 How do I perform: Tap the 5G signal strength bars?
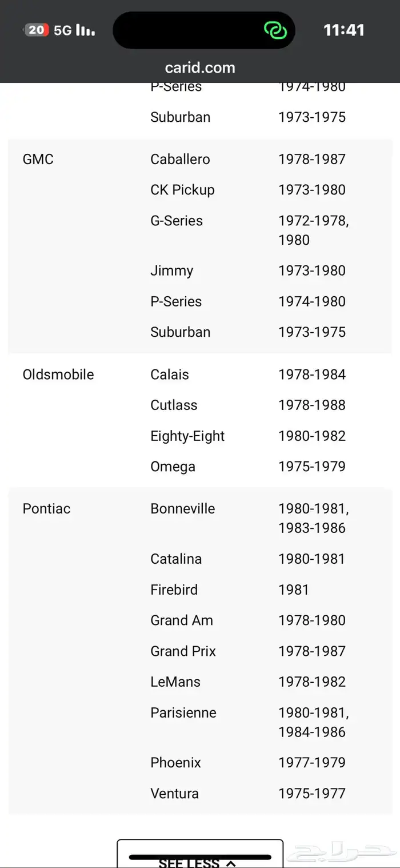tap(86, 30)
